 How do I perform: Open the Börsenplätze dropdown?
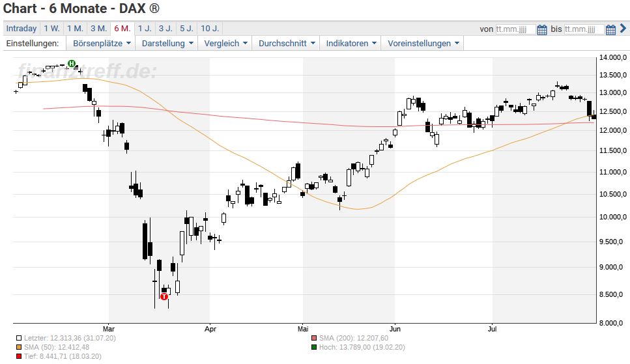[102, 44]
